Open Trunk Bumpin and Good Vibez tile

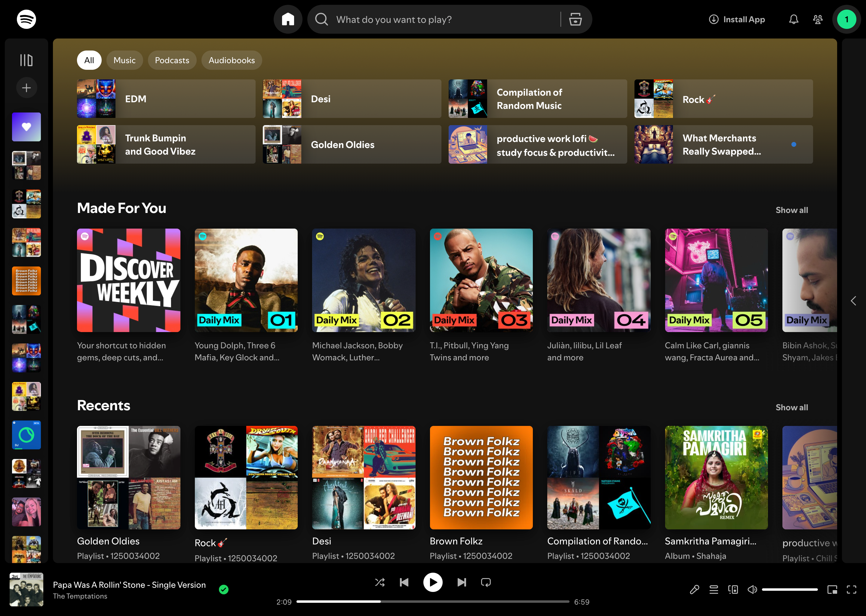click(x=166, y=144)
